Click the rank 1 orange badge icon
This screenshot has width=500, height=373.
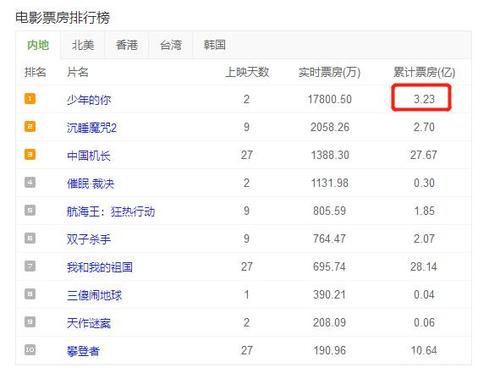(x=30, y=99)
